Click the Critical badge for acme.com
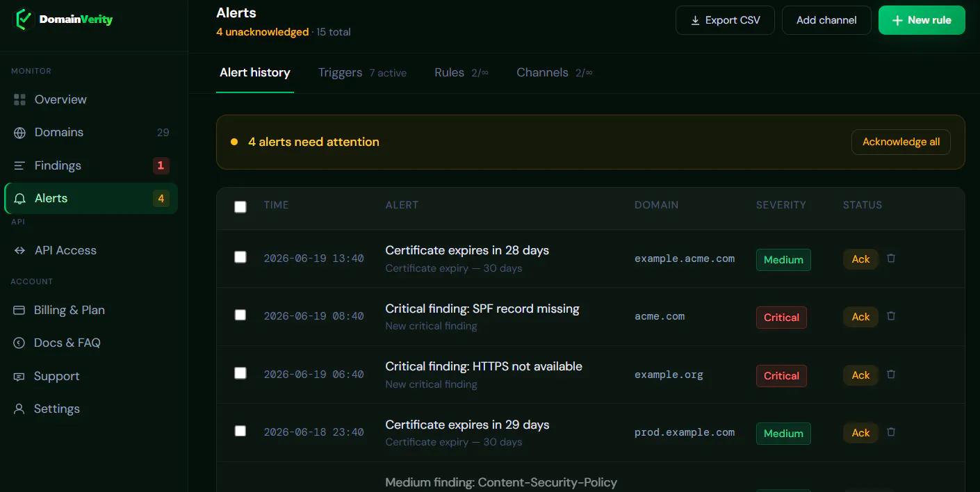This screenshot has width=980, height=492. coord(781,318)
